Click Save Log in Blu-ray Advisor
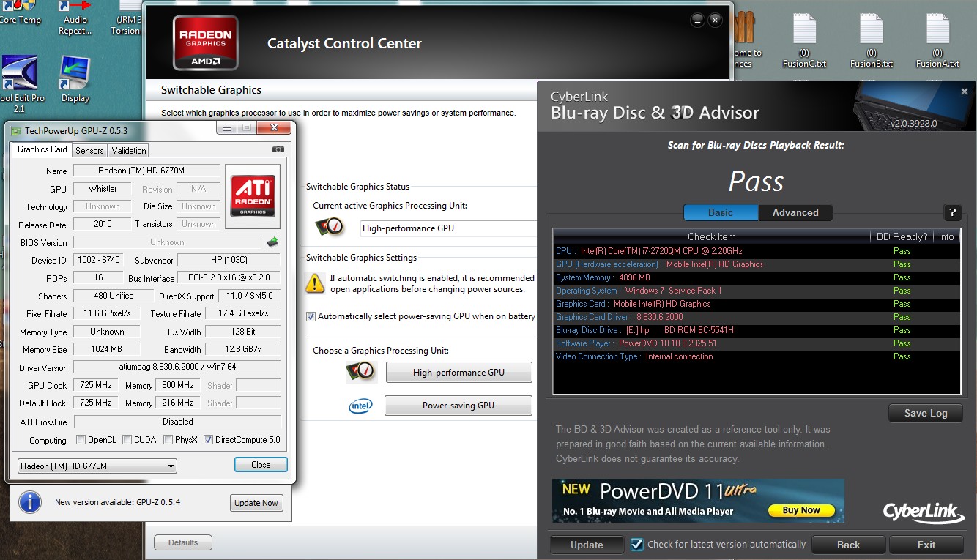 coord(926,413)
